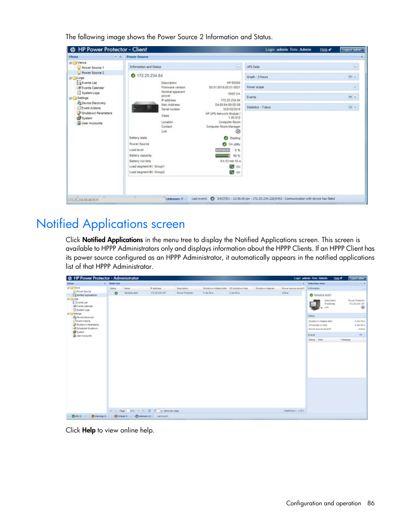Click the Battery capacity gauge bar
Image resolution: width=411 pixels, height=532 pixels.
tap(223, 156)
